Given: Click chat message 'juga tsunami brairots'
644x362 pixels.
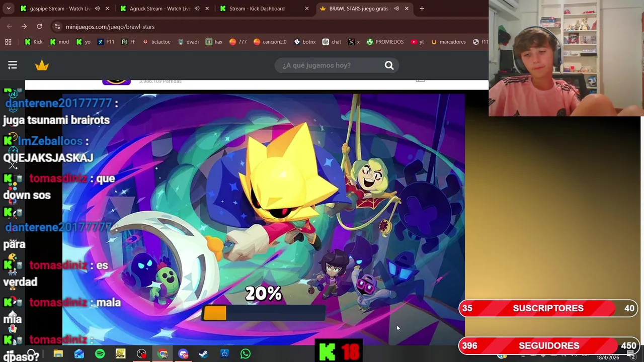Looking at the screenshot, I should point(56,120).
